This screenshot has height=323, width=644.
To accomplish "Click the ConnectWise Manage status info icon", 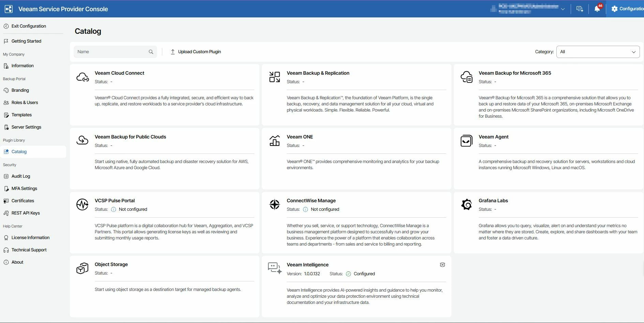I will 305,209.
